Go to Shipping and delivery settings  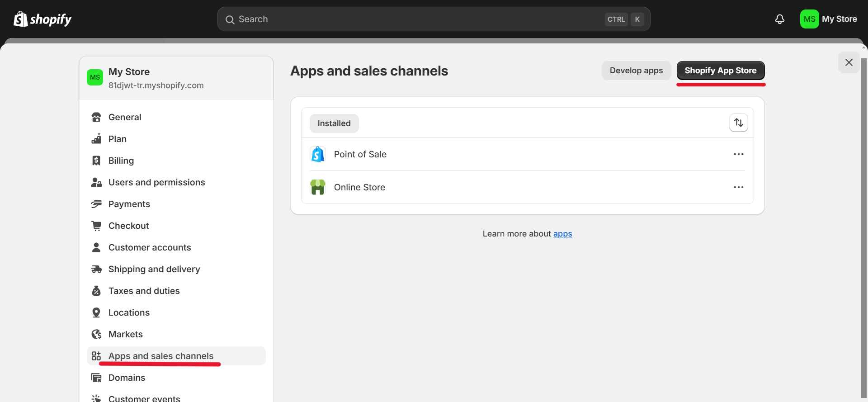154,269
